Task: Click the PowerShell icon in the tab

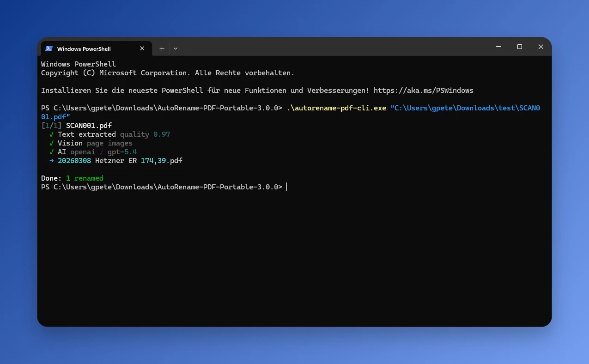Action: coord(49,49)
